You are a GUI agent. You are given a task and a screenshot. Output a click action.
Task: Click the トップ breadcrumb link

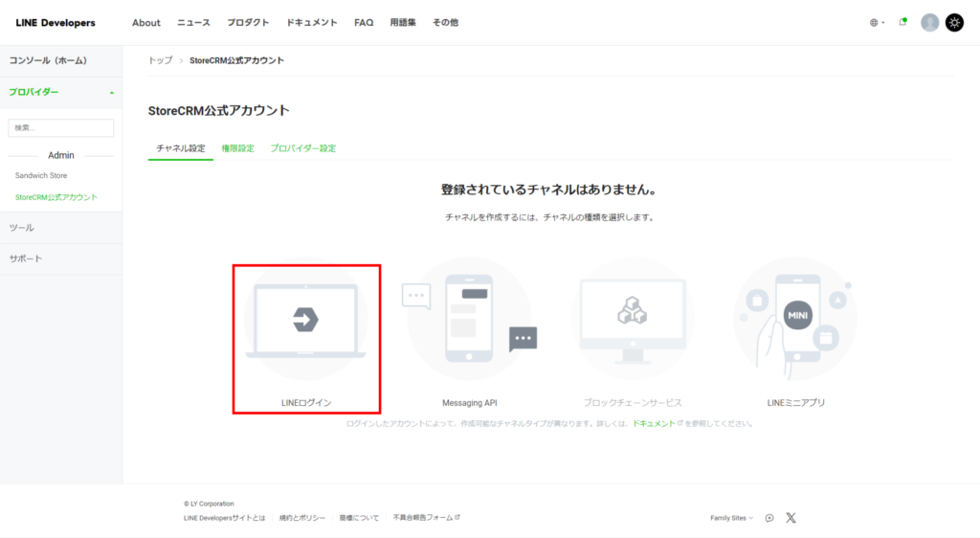click(160, 60)
